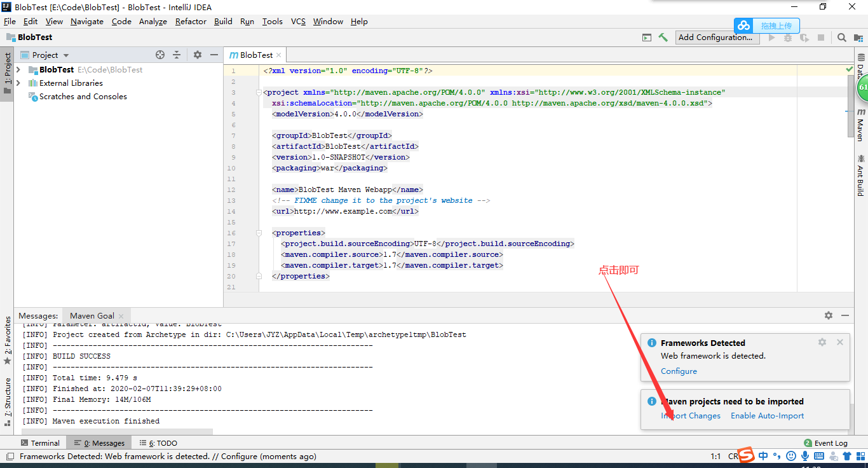This screenshot has height=468, width=868.
Task: Click the Stop square icon in toolbar
Action: point(821,38)
